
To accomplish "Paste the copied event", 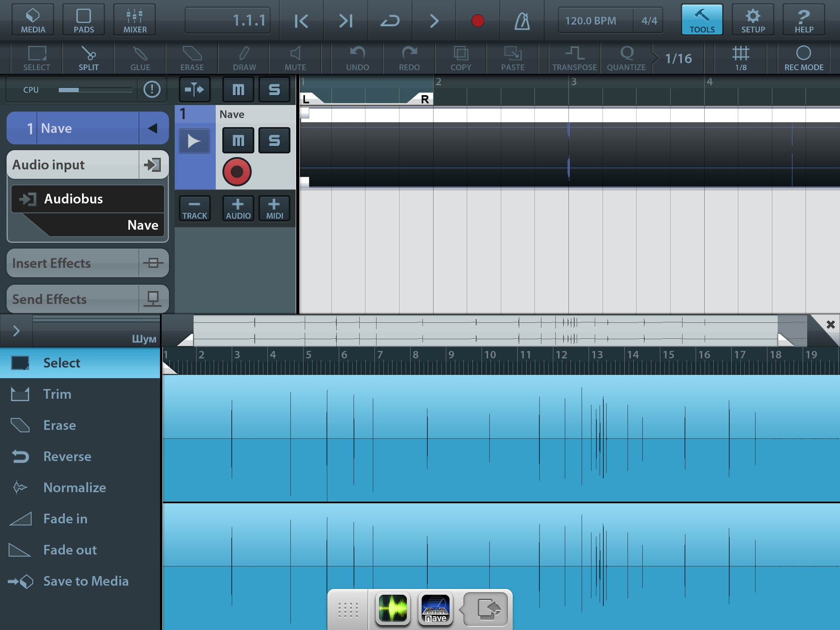I will (513, 58).
